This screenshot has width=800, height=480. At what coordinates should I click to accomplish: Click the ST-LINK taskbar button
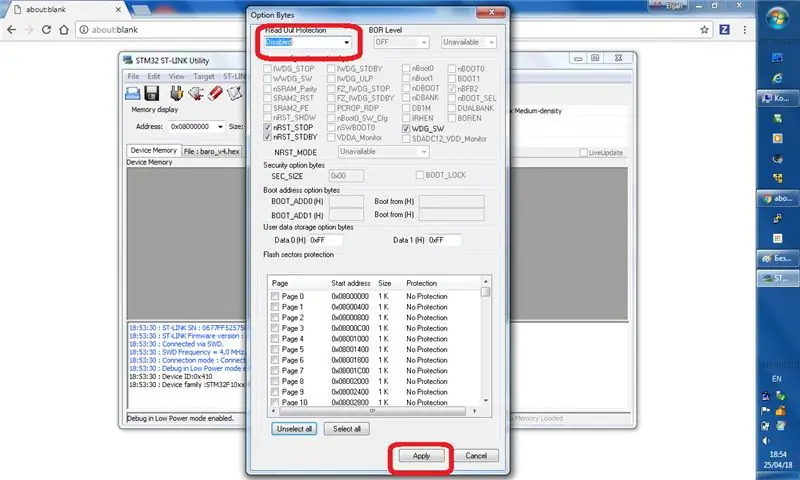pyautogui.click(x=778, y=279)
